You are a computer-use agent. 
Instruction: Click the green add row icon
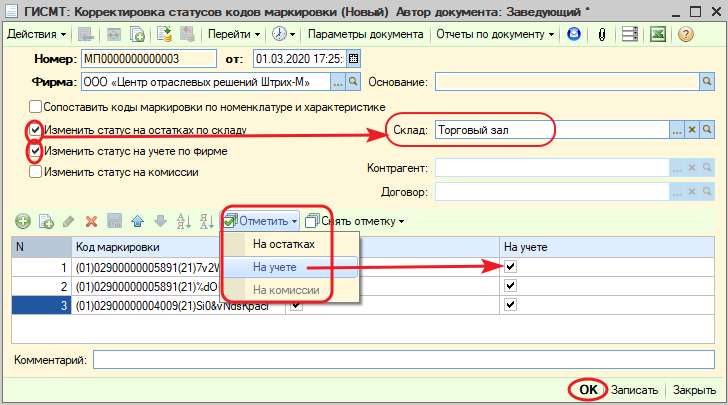point(22,221)
